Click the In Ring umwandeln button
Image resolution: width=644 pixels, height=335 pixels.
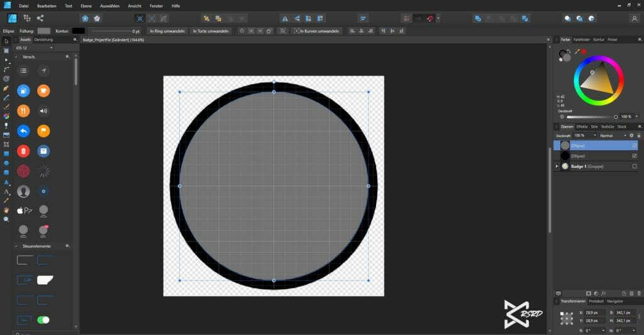click(167, 30)
